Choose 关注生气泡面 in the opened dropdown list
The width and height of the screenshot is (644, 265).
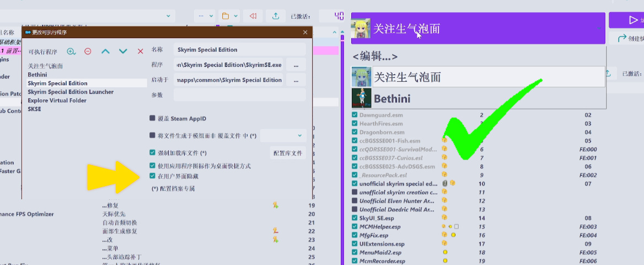[x=479, y=77]
